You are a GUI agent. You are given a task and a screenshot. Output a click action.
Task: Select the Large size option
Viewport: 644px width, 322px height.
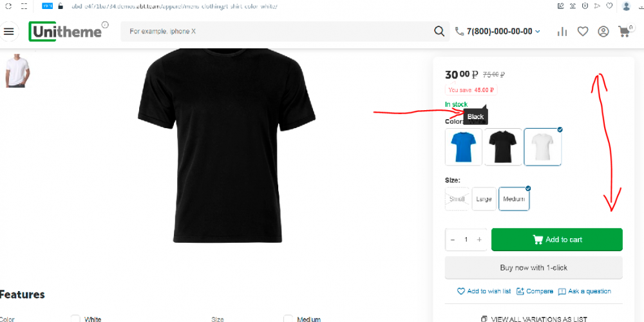coord(484,199)
